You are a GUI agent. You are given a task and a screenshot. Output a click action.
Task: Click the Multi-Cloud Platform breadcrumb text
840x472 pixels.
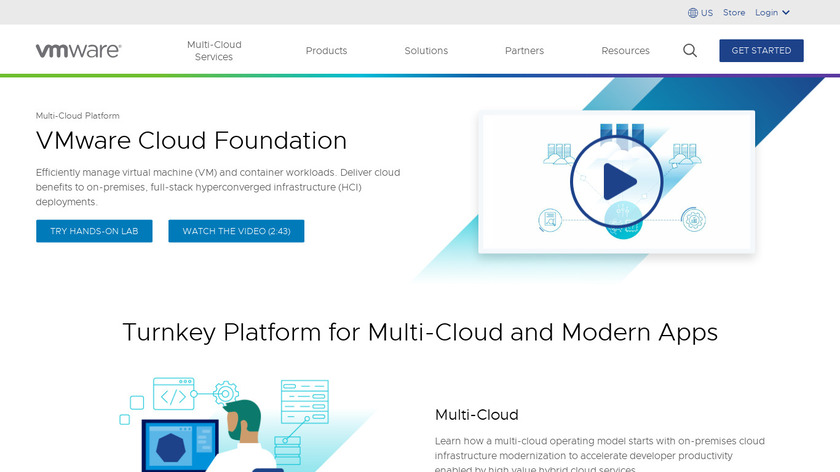click(x=78, y=116)
